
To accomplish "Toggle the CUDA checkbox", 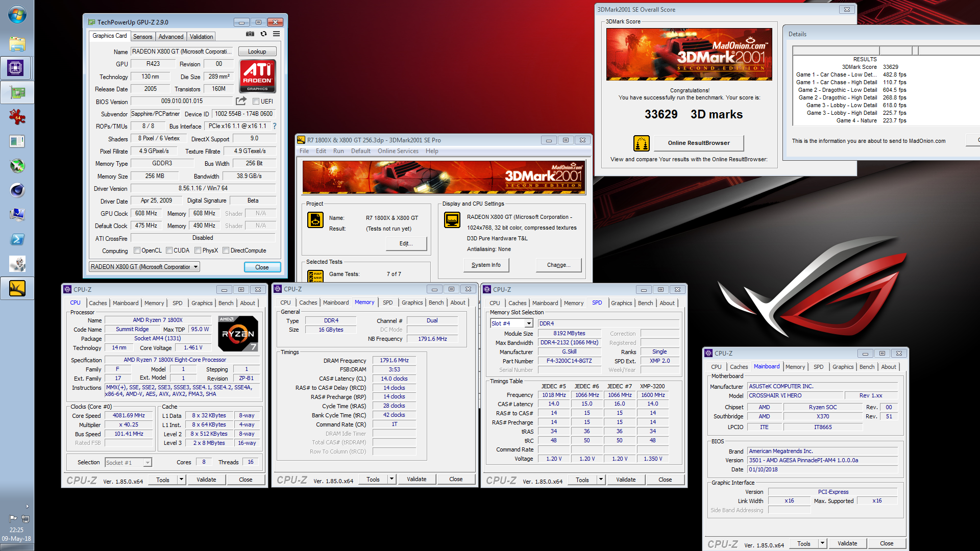I will [169, 251].
